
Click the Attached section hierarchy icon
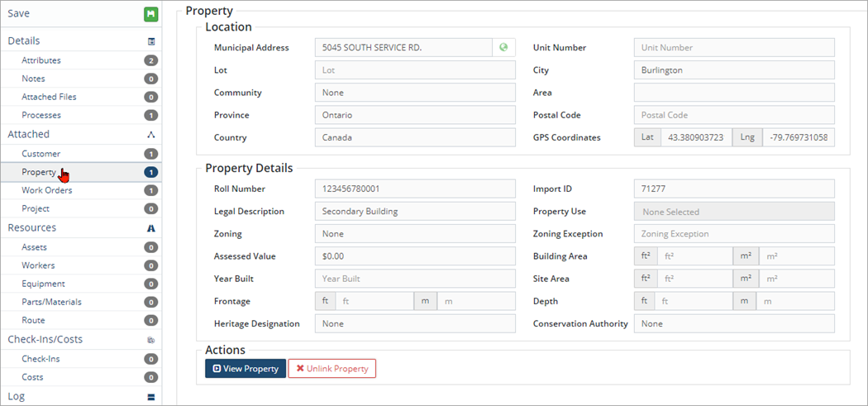[x=151, y=135]
